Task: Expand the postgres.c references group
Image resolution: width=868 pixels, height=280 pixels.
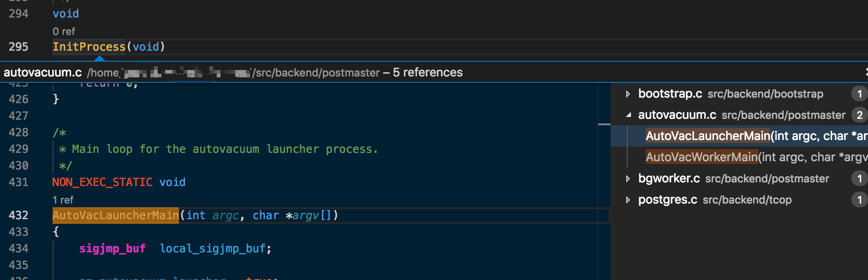Action: [628, 200]
